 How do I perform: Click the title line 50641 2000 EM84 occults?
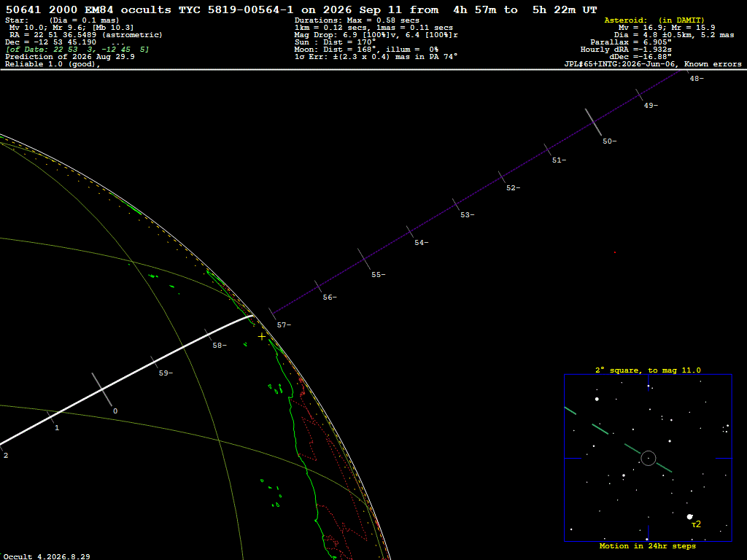[x=88, y=10]
